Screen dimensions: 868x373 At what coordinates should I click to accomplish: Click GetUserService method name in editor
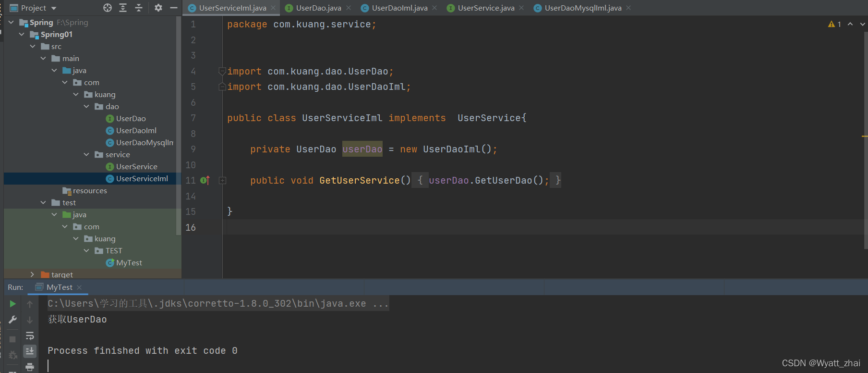[x=360, y=180]
